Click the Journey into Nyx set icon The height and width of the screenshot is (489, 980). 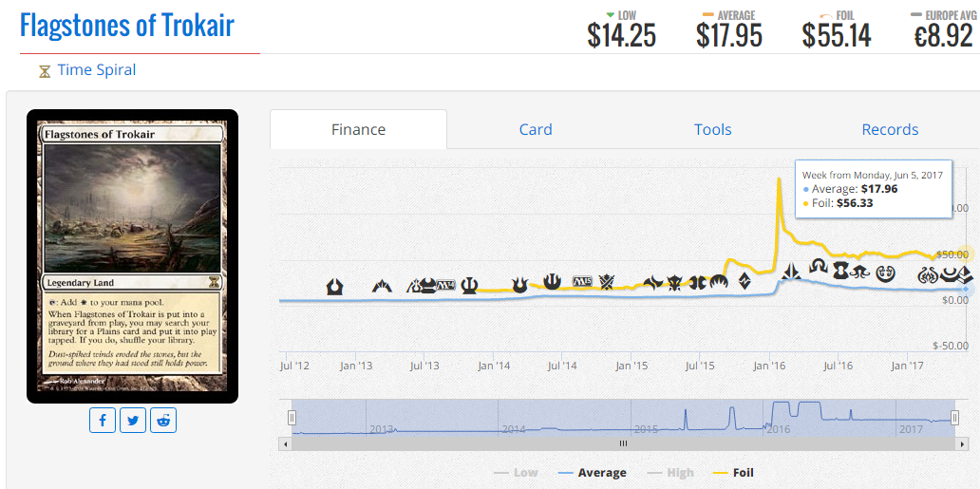pyautogui.click(x=553, y=281)
